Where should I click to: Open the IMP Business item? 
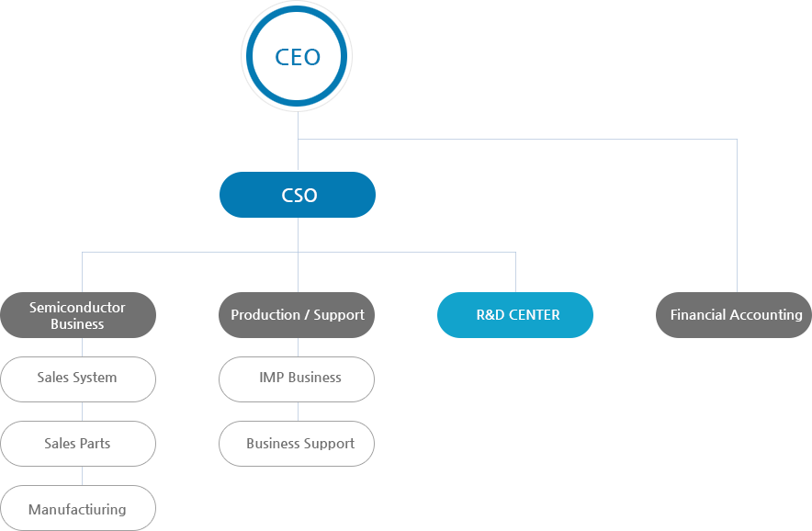click(x=298, y=378)
